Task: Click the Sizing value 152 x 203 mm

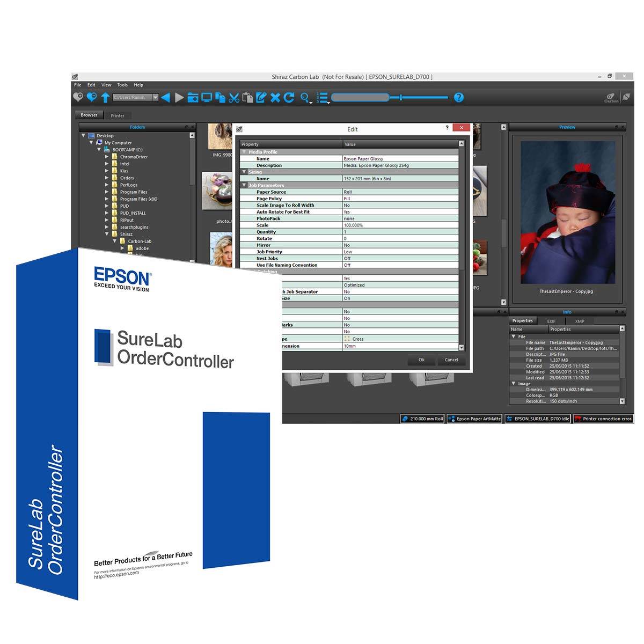Action: coord(401,179)
